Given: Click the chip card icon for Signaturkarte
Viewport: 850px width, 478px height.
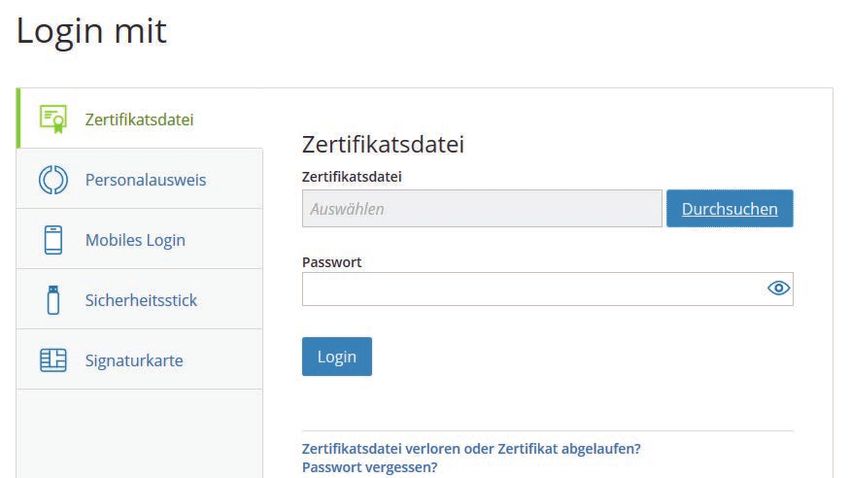Looking at the screenshot, I should pos(53,360).
